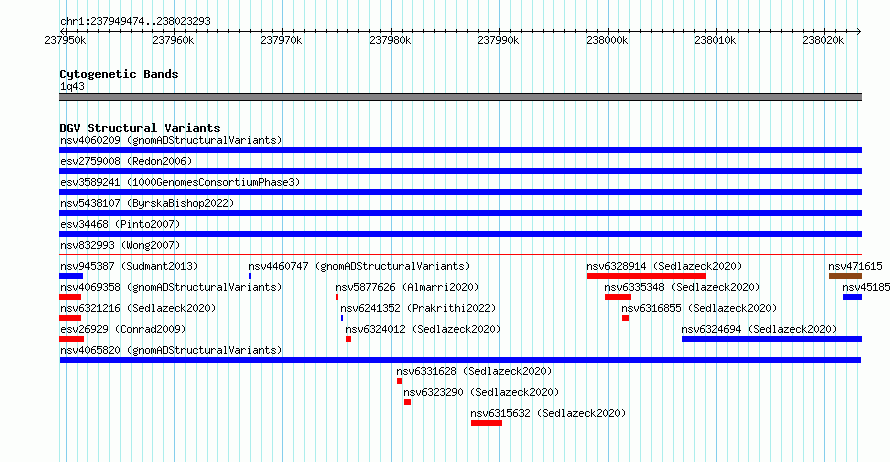Click the 238020k ruler tick label
The image size is (890, 462).
click(823, 40)
